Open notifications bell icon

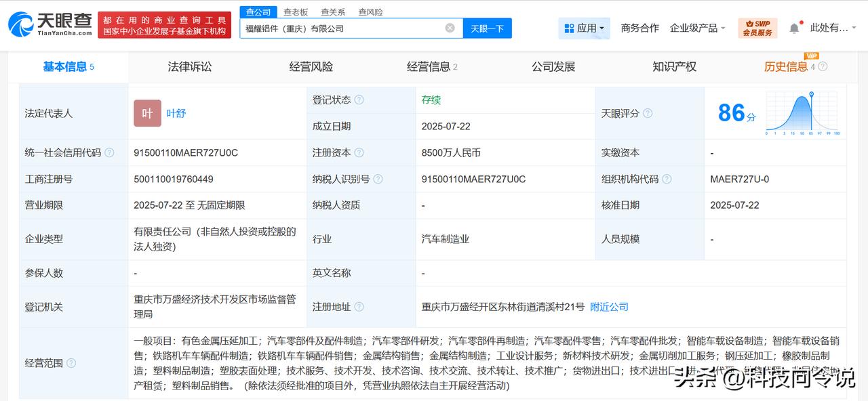pos(794,28)
